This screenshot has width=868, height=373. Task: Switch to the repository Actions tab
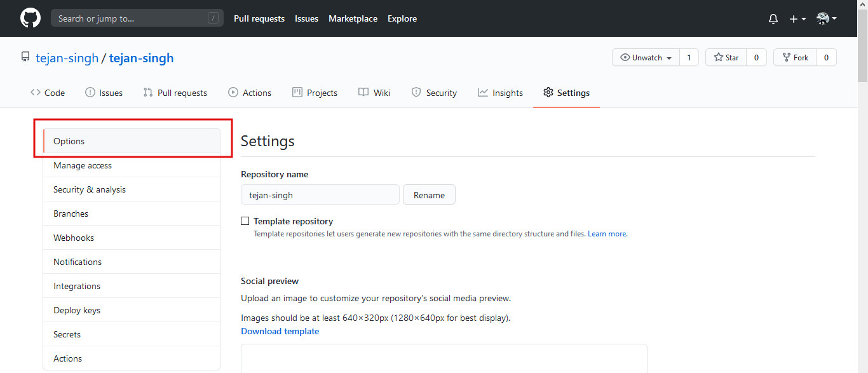tap(250, 93)
